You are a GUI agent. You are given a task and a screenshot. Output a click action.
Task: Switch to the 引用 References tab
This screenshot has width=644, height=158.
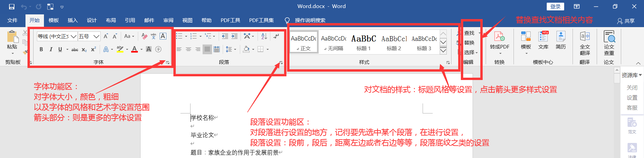(x=130, y=20)
